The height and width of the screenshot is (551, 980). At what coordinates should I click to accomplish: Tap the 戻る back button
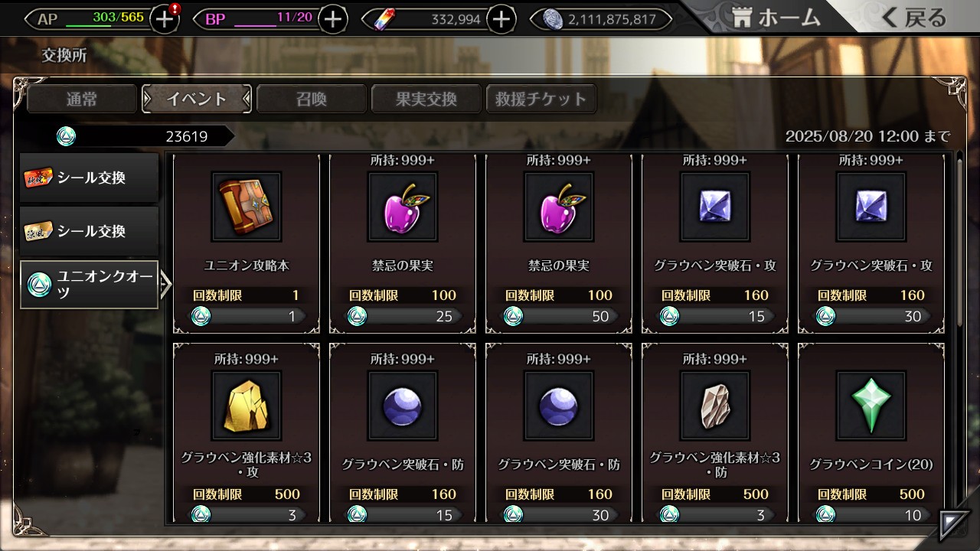click(x=913, y=18)
